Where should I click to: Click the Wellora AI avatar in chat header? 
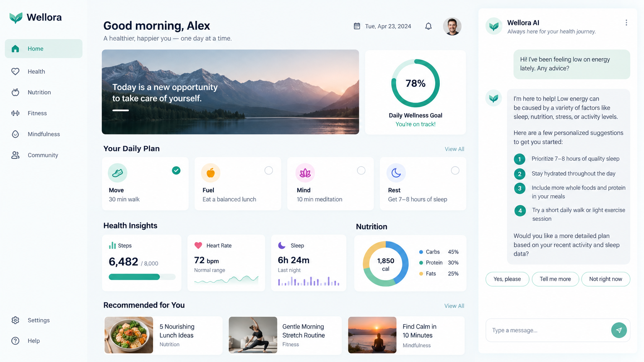[494, 26]
